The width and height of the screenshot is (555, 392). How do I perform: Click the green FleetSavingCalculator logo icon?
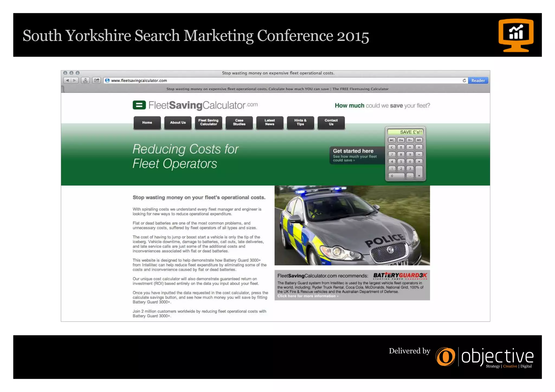(139, 105)
